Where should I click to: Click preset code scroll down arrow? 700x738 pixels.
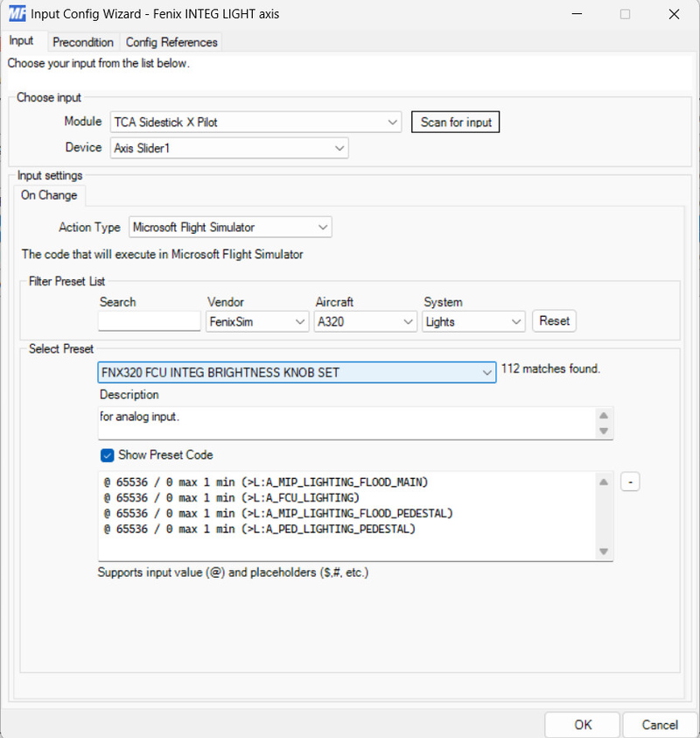coord(604,551)
